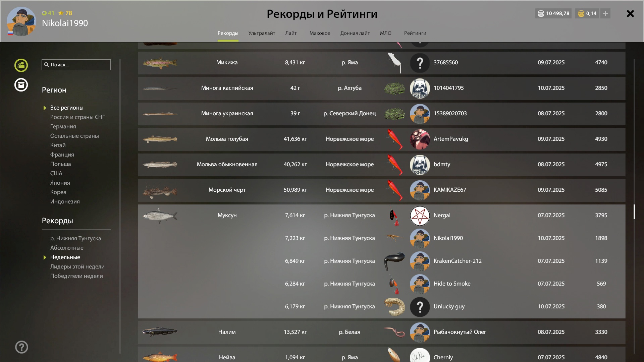Expand the Налим record row
This screenshot has width=644, height=362.
point(381,332)
